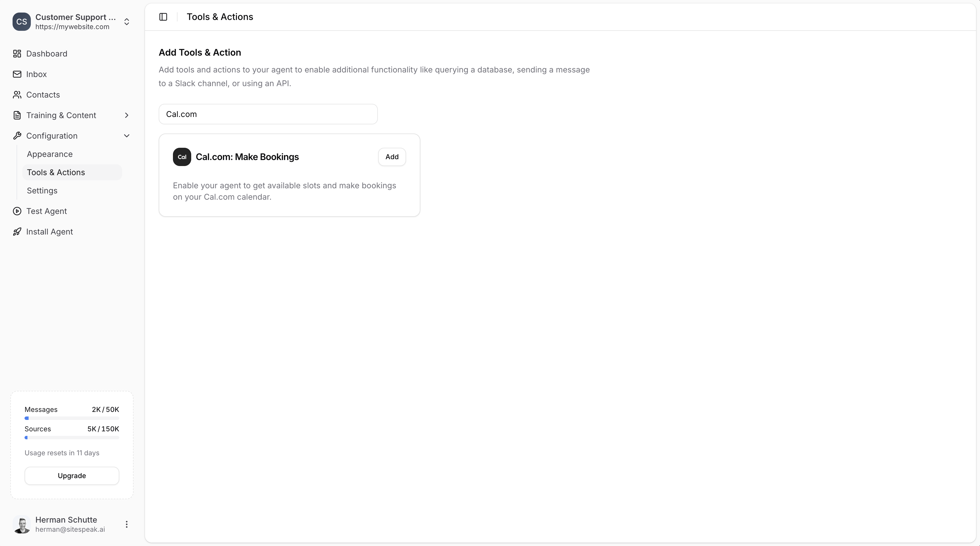Screen dimensions: 980x546
Task: Check the Messages usage progress bar
Action: click(72, 418)
